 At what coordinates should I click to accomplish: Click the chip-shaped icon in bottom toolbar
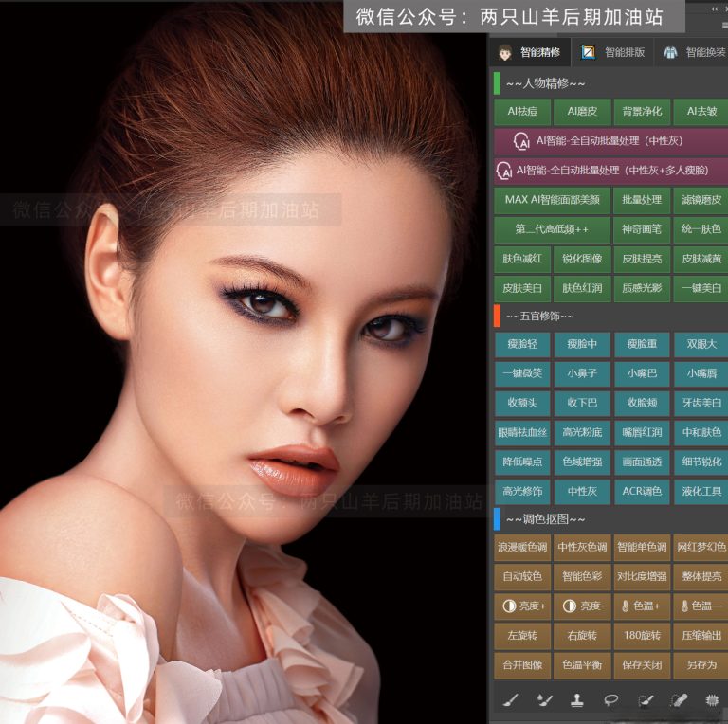(x=712, y=700)
